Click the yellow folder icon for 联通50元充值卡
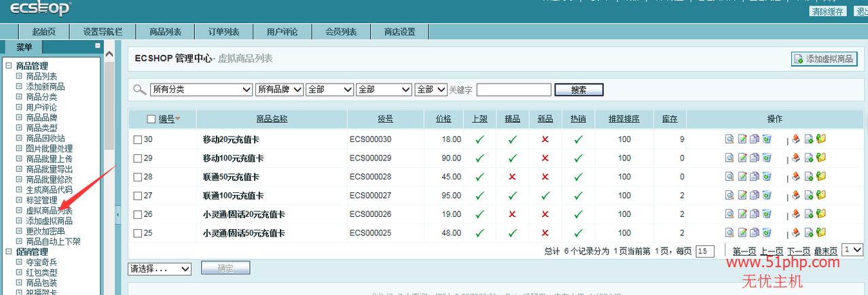Image resolution: width=868 pixels, height=295 pixels. [820, 177]
